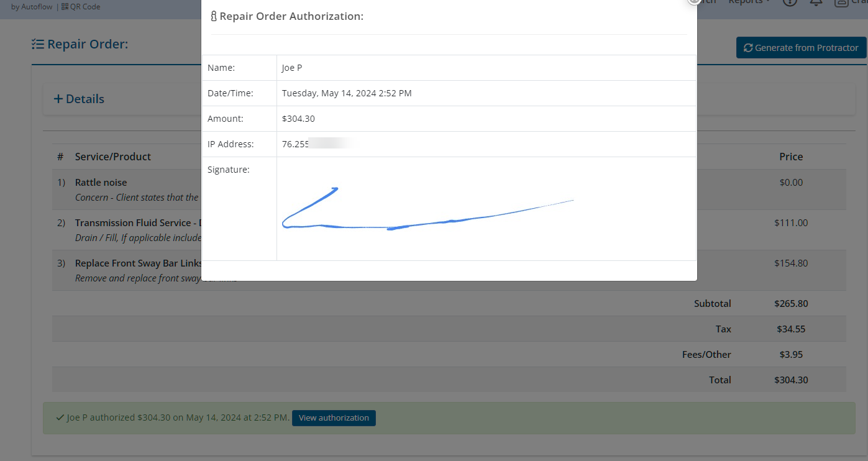The height and width of the screenshot is (461, 868).
Task: Click the Total amount $304.30 in table
Action: click(x=791, y=380)
